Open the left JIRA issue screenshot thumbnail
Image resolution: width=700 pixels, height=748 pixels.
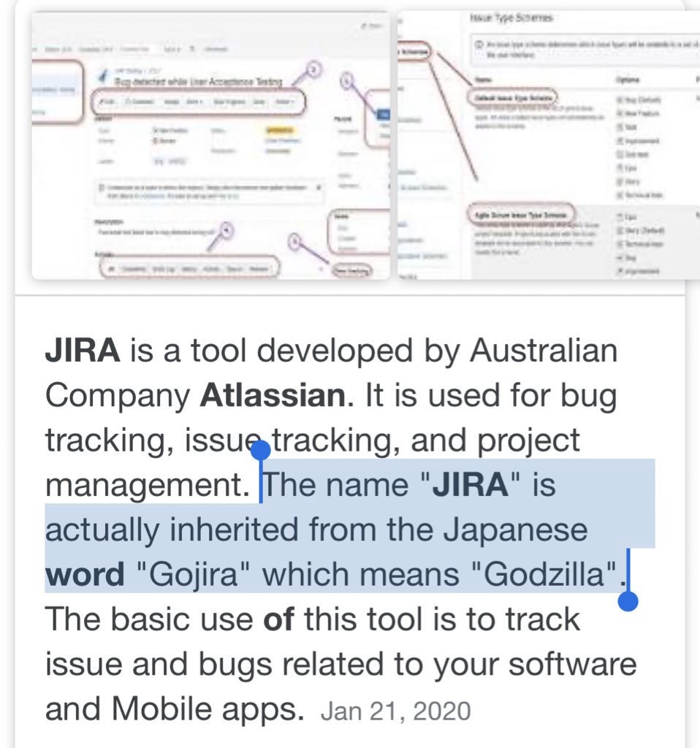coord(210,145)
